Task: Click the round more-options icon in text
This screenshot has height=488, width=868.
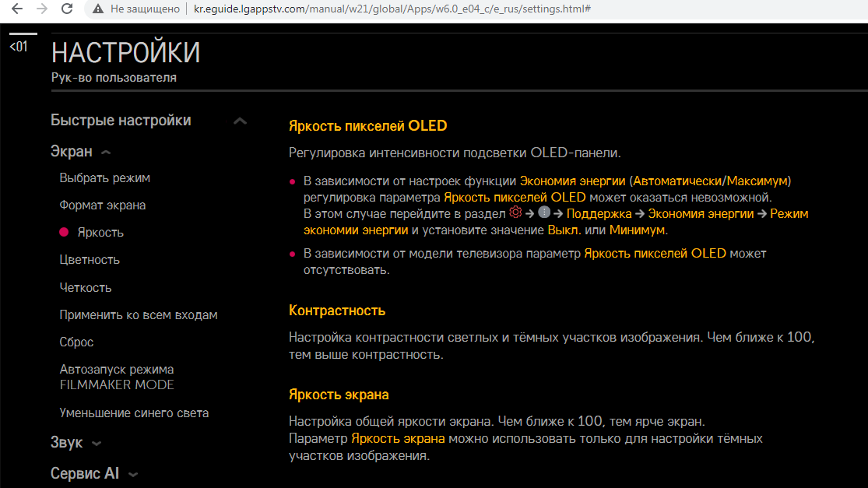Action: click(543, 212)
